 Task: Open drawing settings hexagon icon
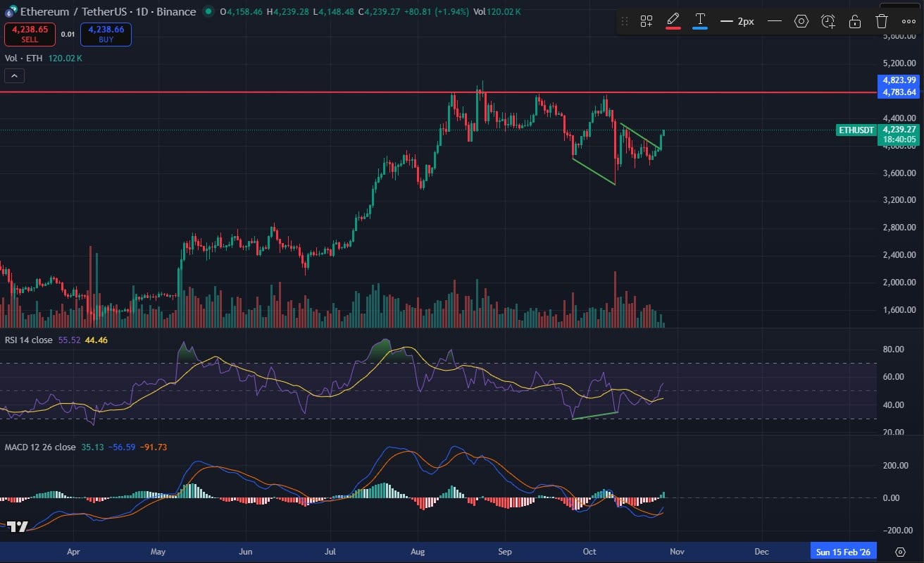click(801, 21)
